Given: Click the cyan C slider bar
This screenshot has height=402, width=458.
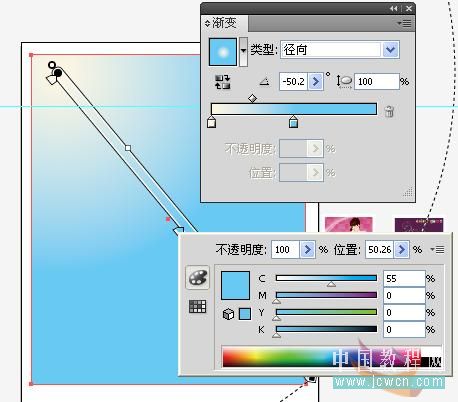Looking at the screenshot, I should 326,278.
